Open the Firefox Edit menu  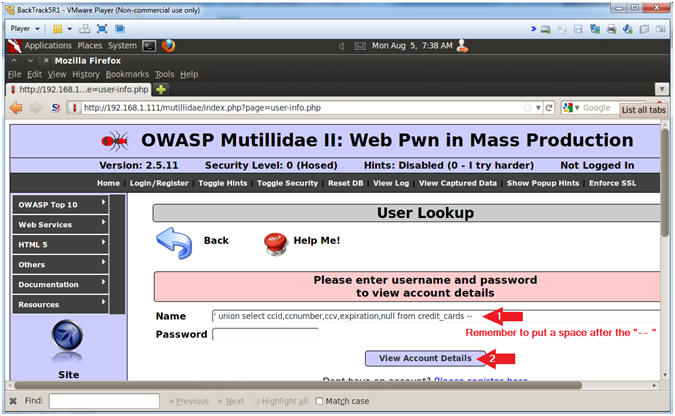click(34, 75)
